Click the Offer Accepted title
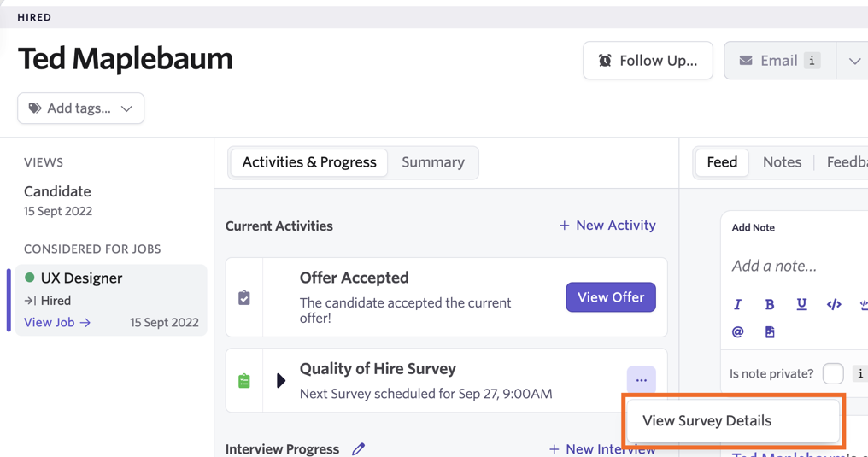The width and height of the screenshot is (868, 457). coord(355,278)
